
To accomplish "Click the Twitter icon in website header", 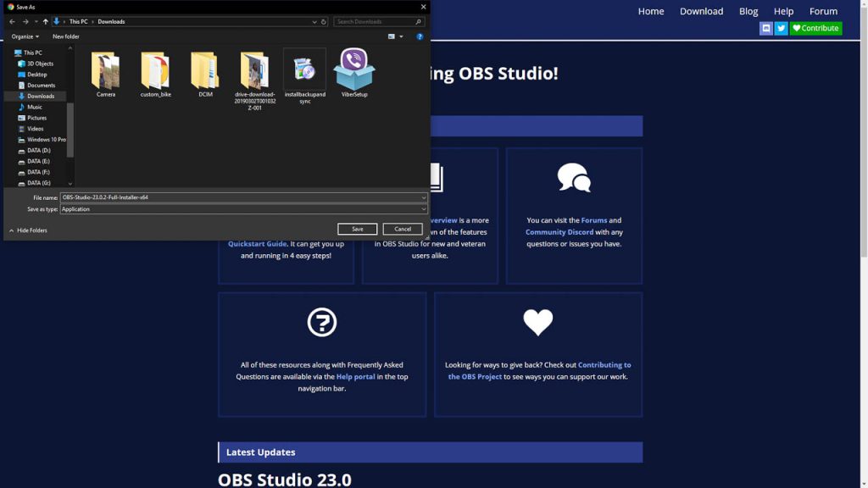I will (781, 28).
